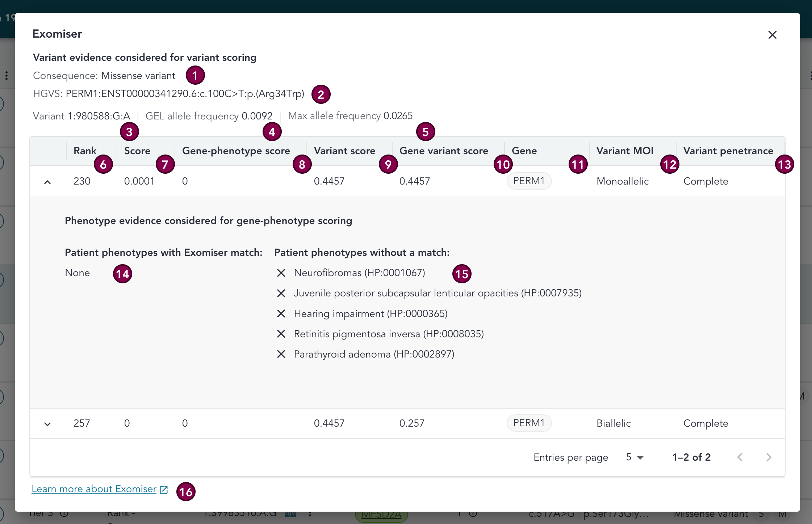
Task: Click the Variant MOI column header
Action: point(625,151)
